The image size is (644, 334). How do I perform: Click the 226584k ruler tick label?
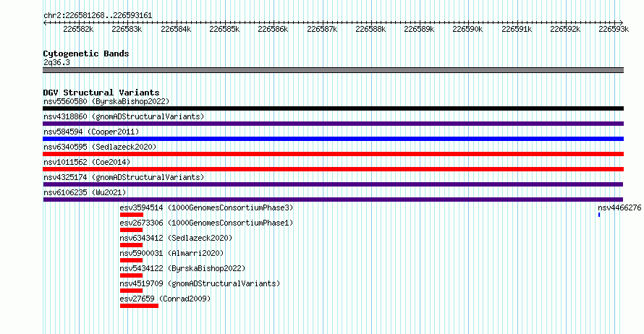(176, 29)
